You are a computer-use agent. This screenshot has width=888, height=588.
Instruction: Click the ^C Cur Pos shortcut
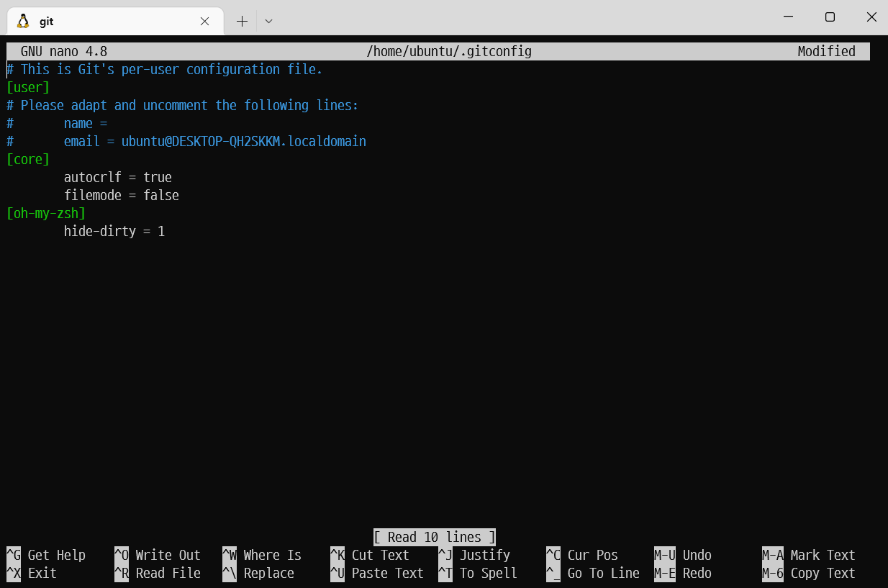[x=582, y=556]
